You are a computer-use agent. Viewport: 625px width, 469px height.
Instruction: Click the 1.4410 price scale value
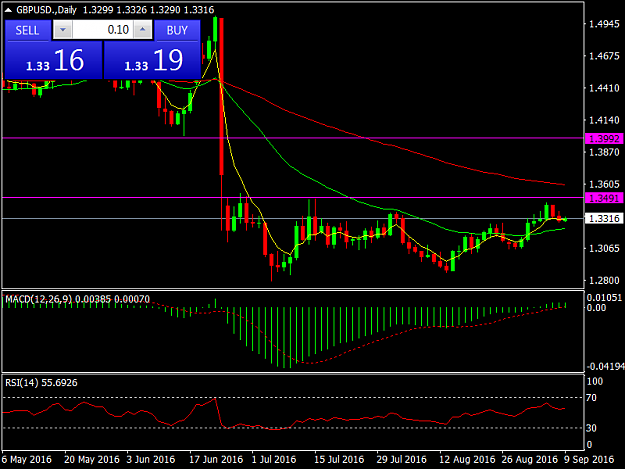[x=604, y=88]
